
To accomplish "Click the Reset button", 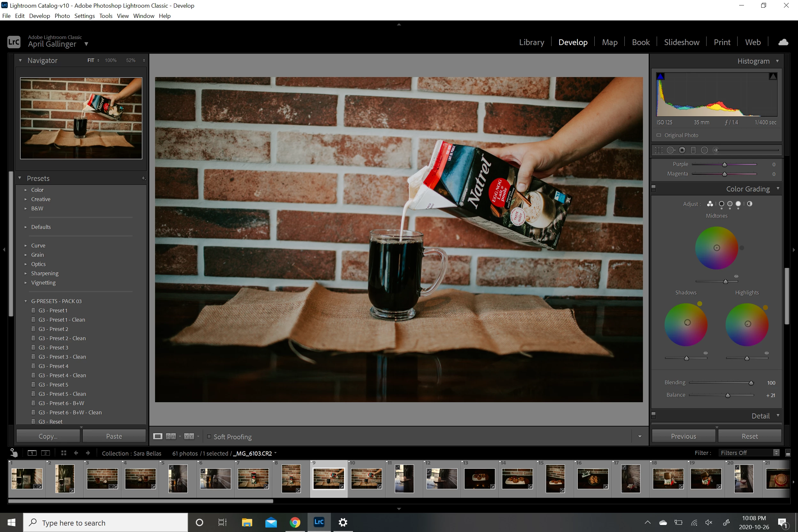I will (x=749, y=436).
